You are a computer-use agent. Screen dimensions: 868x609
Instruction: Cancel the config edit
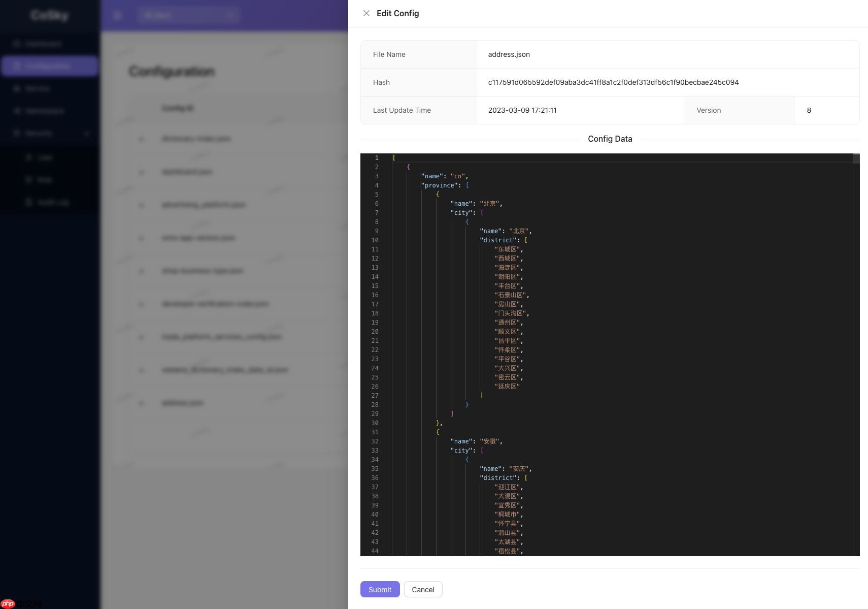point(423,589)
